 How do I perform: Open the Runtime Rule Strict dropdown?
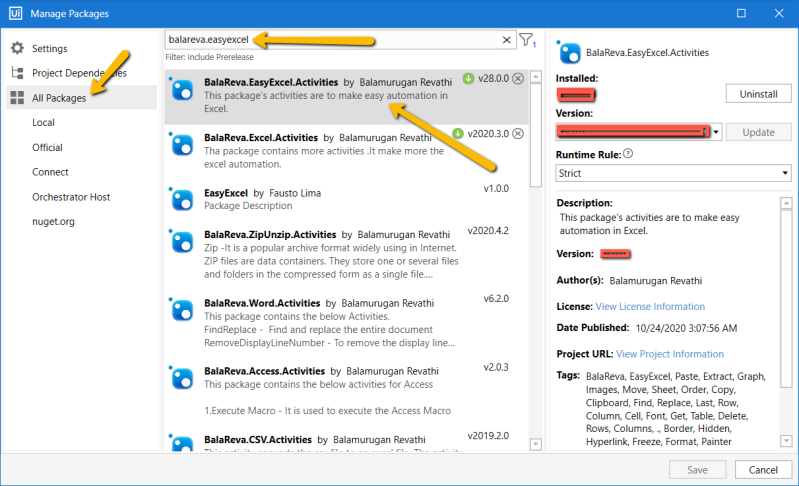673,173
